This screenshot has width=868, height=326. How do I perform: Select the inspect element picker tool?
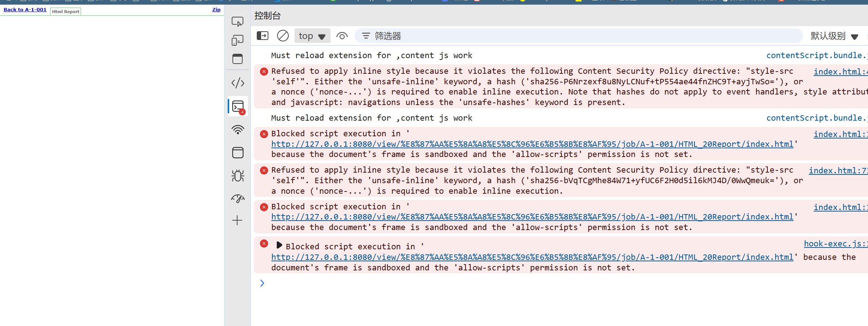click(x=238, y=22)
